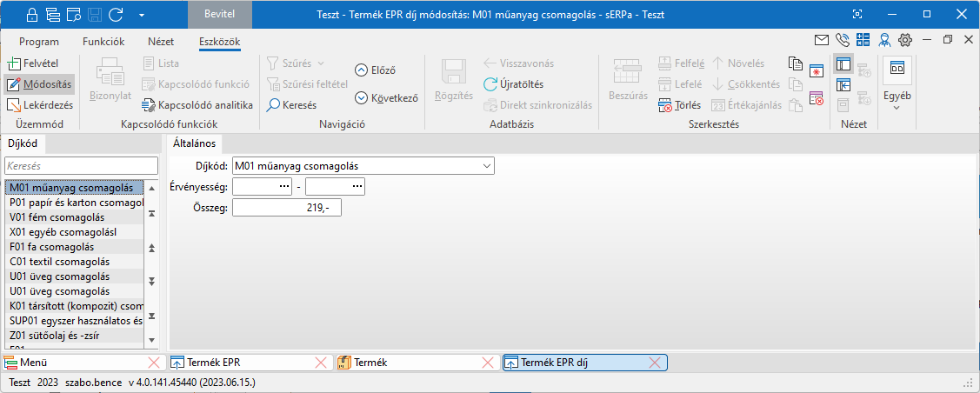Open the Érvényesség start date picker dots
Viewport: 980px width, 393px height.
[x=284, y=187]
